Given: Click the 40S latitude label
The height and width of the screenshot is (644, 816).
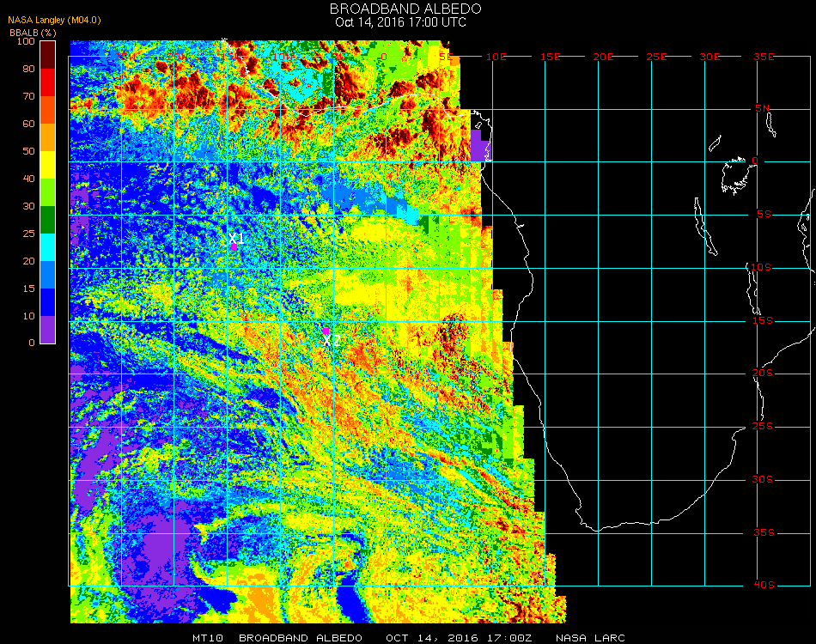Looking at the screenshot, I should pos(764,586).
